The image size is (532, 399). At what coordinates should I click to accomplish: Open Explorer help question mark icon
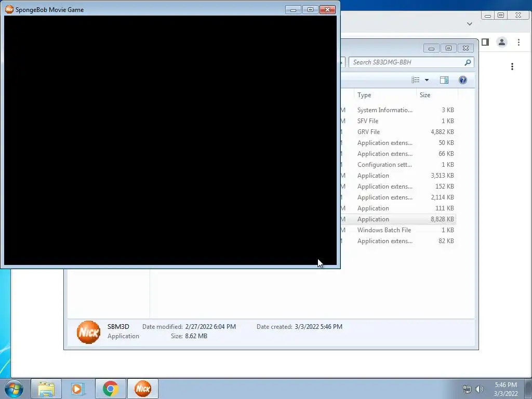pyautogui.click(x=462, y=79)
